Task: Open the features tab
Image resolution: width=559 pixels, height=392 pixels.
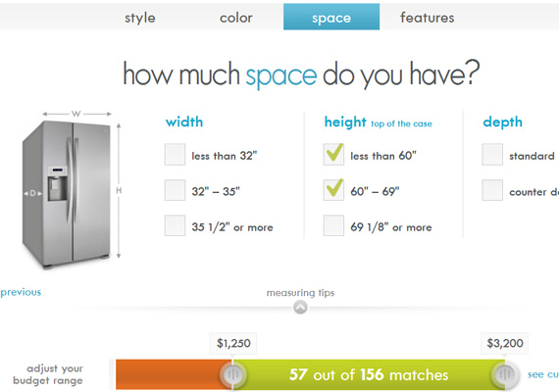Action: click(427, 18)
